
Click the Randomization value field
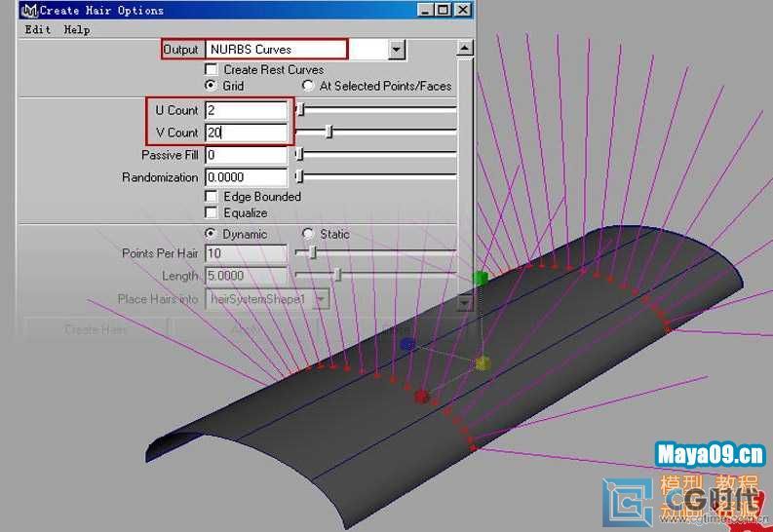click(247, 177)
